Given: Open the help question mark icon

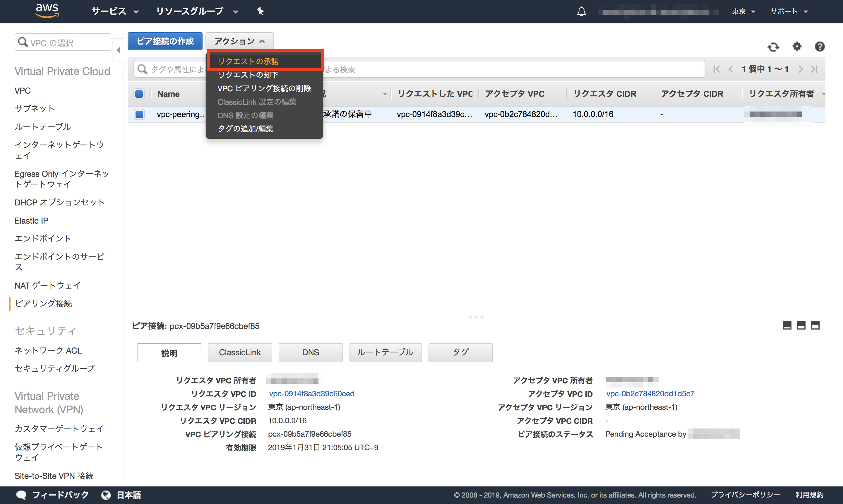Looking at the screenshot, I should pos(820,47).
